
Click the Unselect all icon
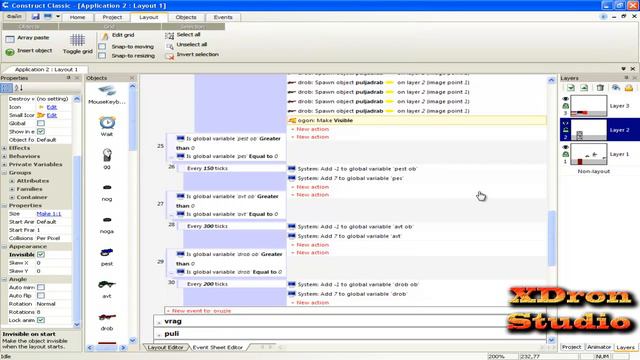click(x=169, y=46)
